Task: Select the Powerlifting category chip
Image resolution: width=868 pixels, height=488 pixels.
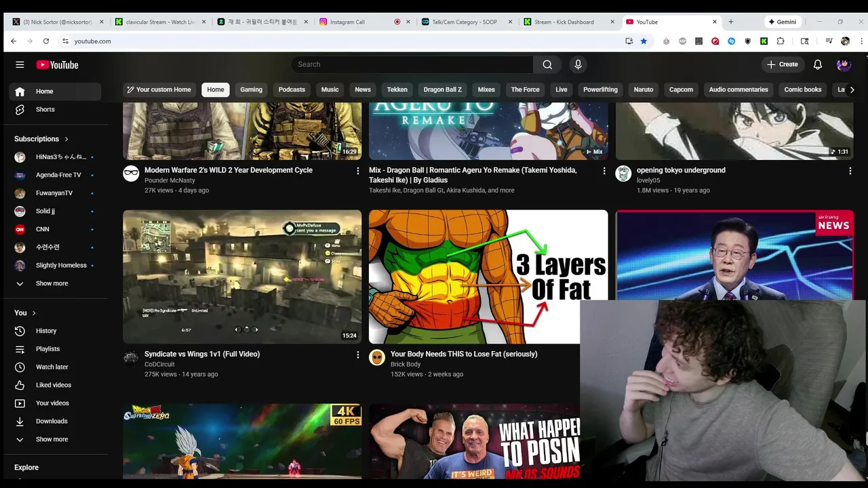Action: coord(600,89)
